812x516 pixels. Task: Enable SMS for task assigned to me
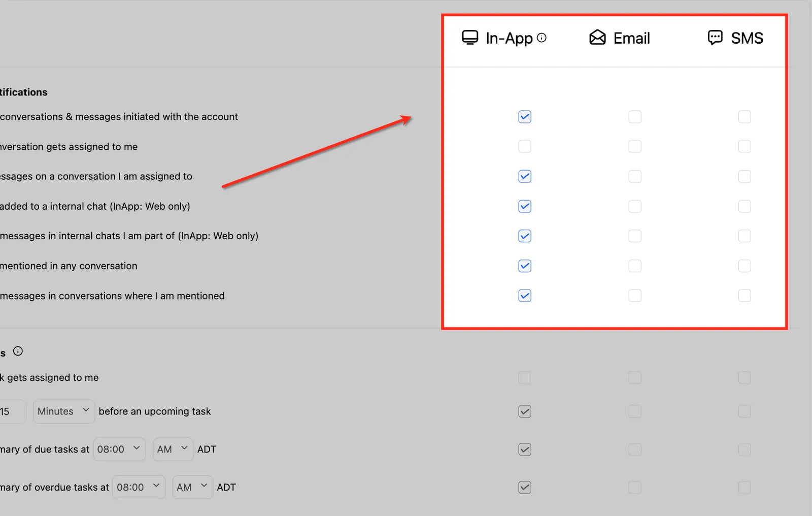coord(745,377)
